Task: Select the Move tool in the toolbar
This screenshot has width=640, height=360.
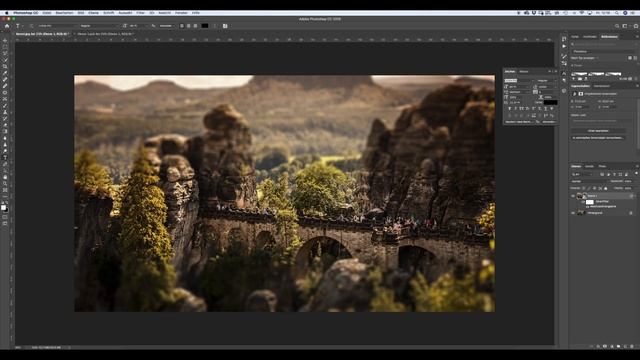Action: (x=5, y=40)
